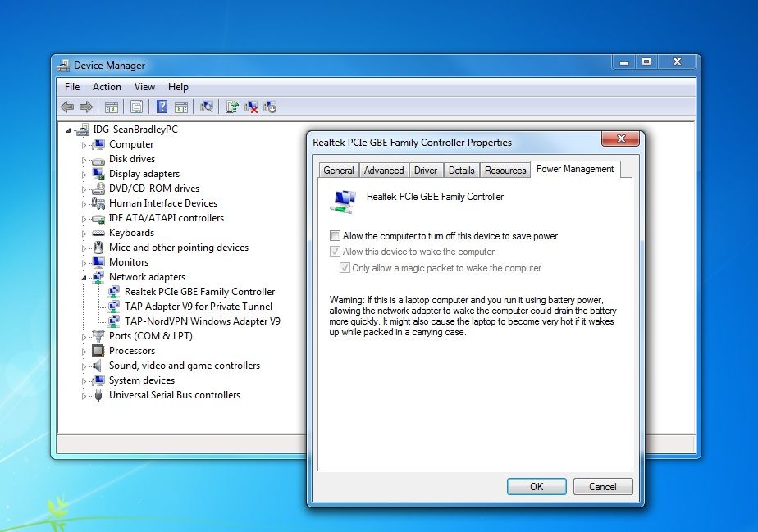Image resolution: width=758 pixels, height=532 pixels.
Task: Click the Uninstall device toolbar icon
Action: click(x=250, y=106)
